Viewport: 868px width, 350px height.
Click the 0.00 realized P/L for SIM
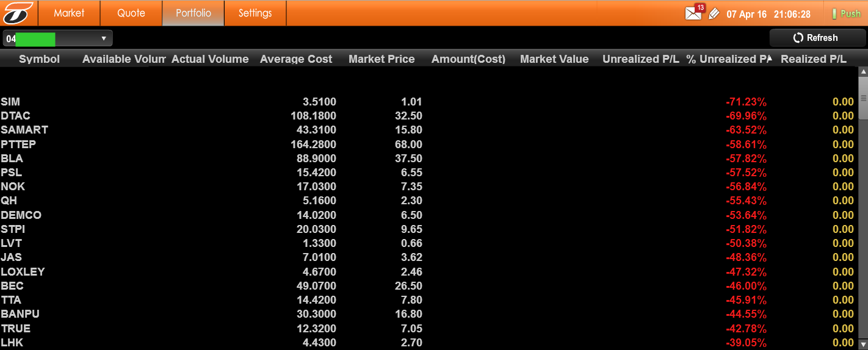pos(843,102)
